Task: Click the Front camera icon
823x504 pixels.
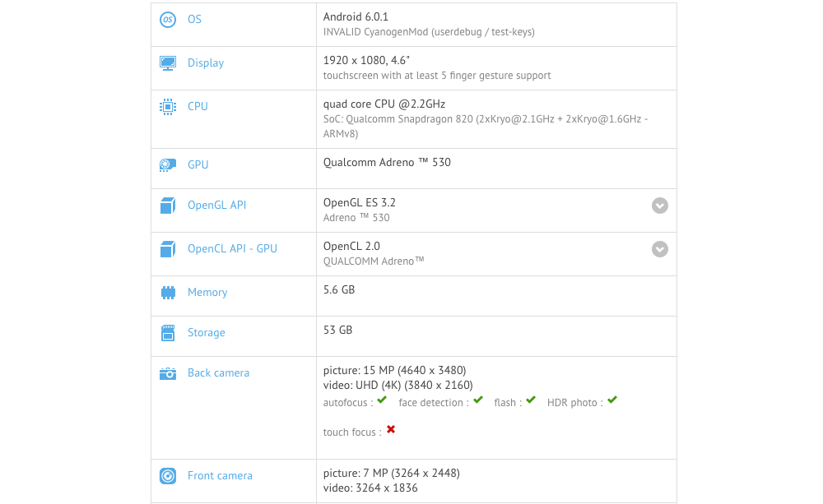Action: (x=168, y=476)
